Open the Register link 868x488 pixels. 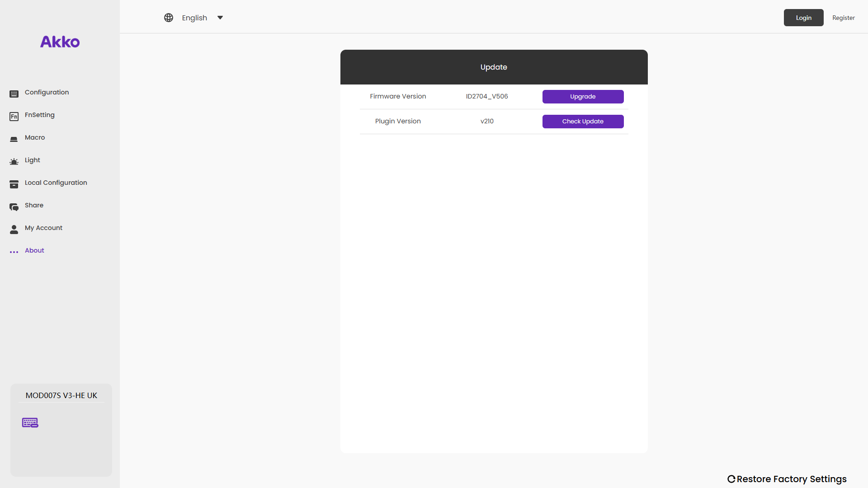click(x=843, y=18)
